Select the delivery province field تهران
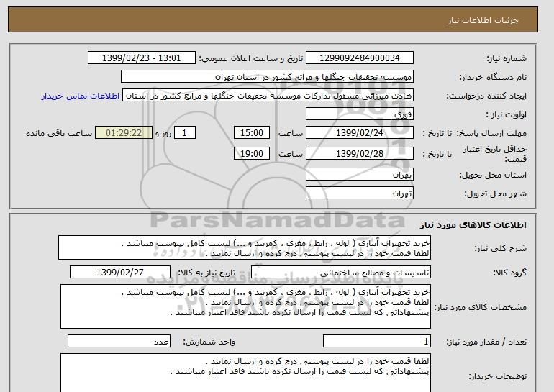This screenshot has width=554, height=392. [x=359, y=175]
